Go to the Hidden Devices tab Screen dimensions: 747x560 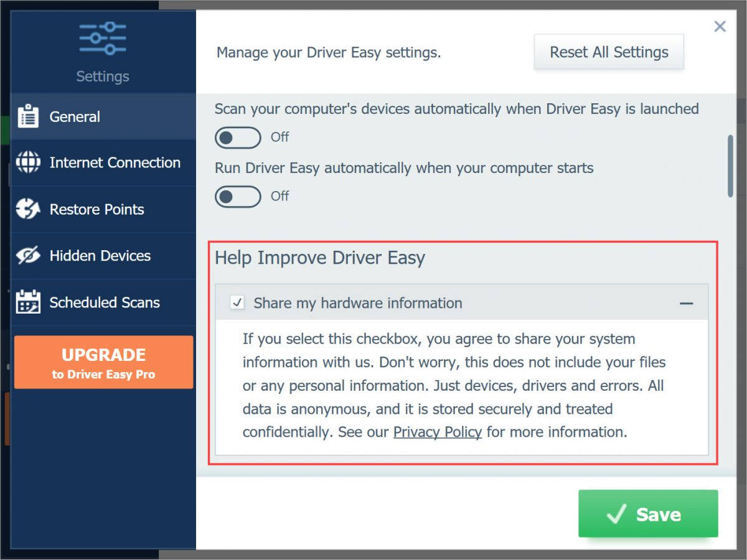[x=103, y=256]
